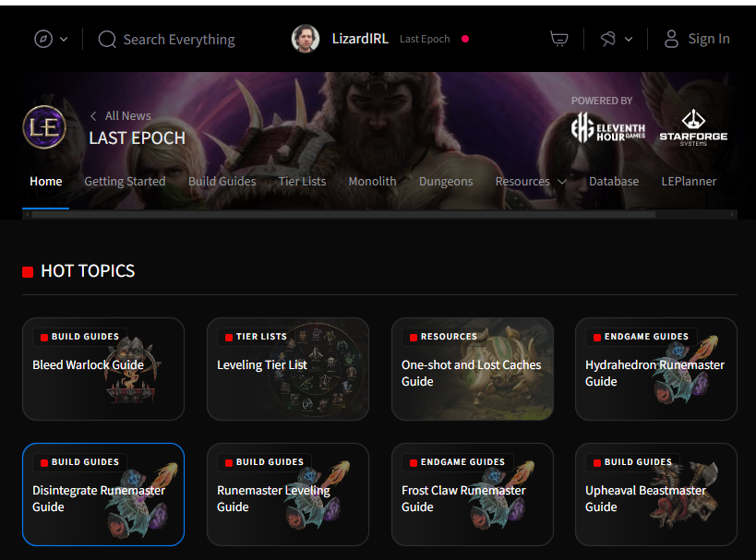Open the Dungeons tab
Screen dimensions: 756x560
point(446,181)
